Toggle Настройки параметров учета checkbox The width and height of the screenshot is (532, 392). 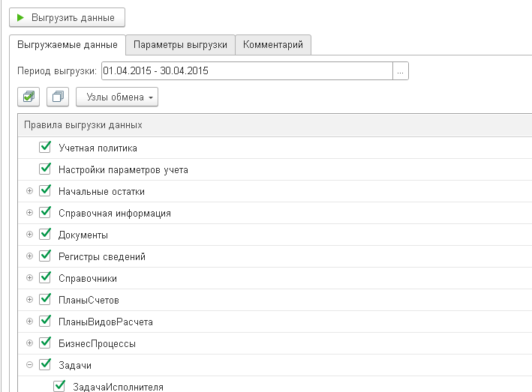point(45,169)
